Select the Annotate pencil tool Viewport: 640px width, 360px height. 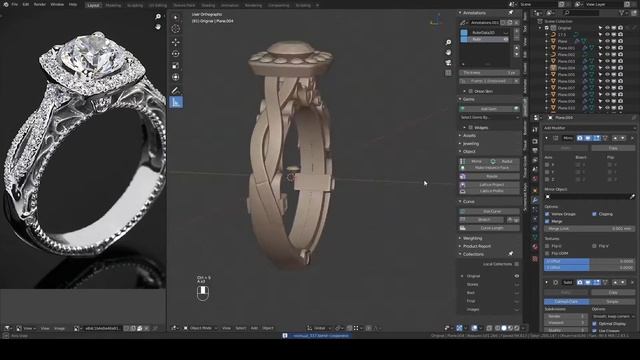[176, 90]
